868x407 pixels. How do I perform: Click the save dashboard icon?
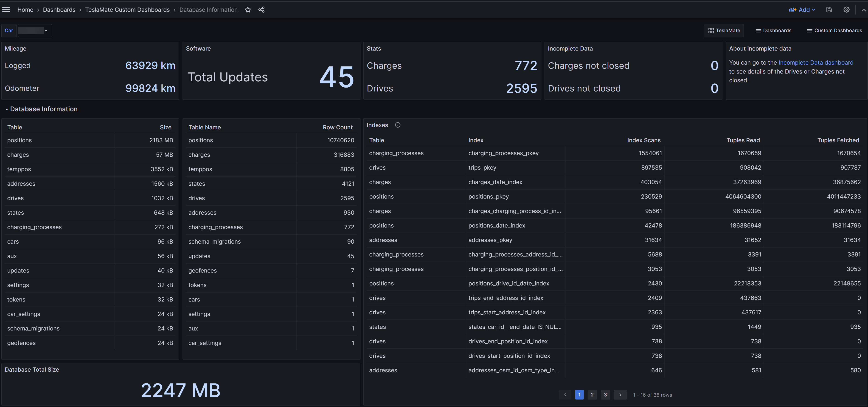click(829, 10)
